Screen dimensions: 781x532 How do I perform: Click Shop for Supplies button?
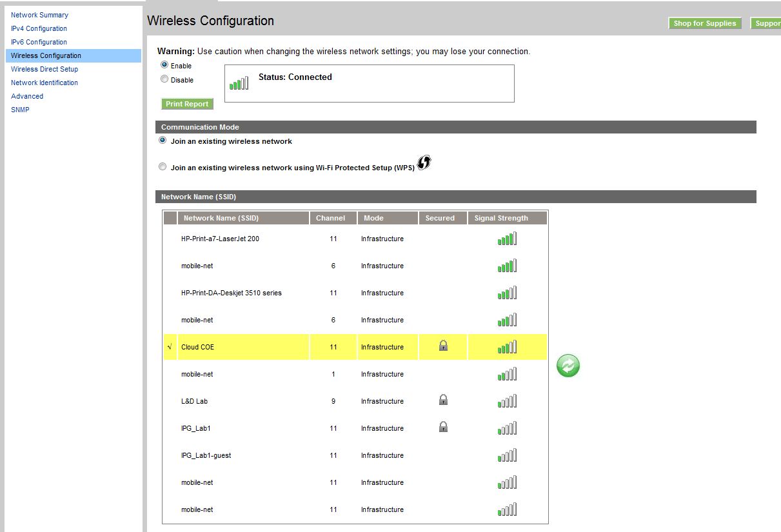click(705, 23)
